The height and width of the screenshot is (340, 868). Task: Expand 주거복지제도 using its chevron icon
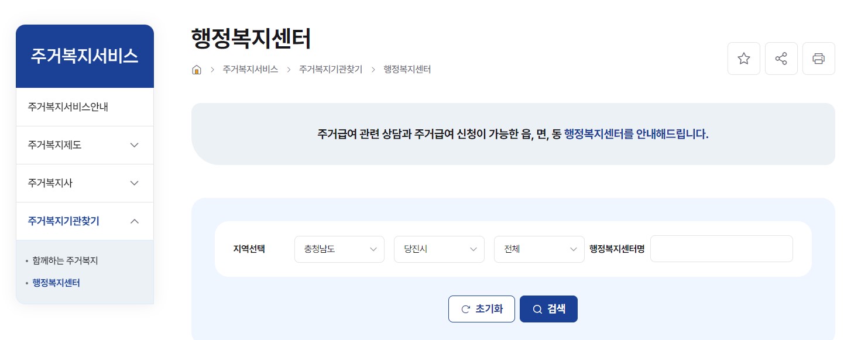click(x=135, y=145)
